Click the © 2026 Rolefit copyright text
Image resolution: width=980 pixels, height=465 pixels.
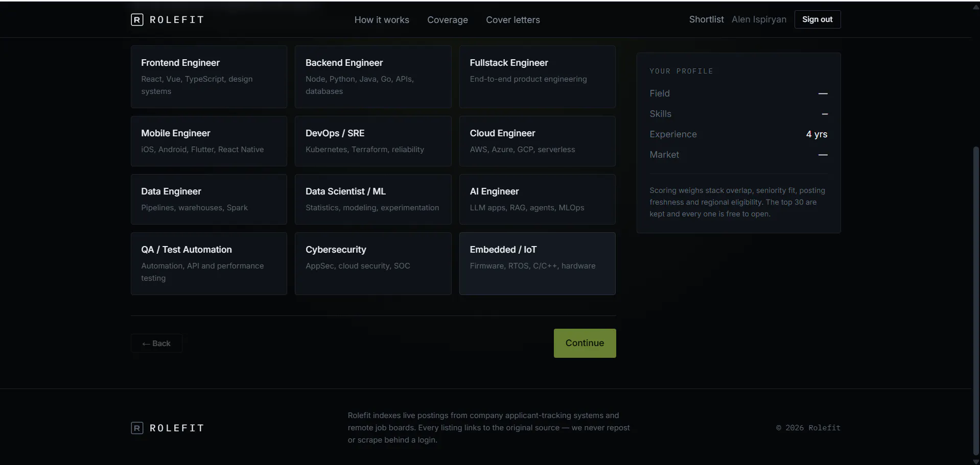coord(808,428)
